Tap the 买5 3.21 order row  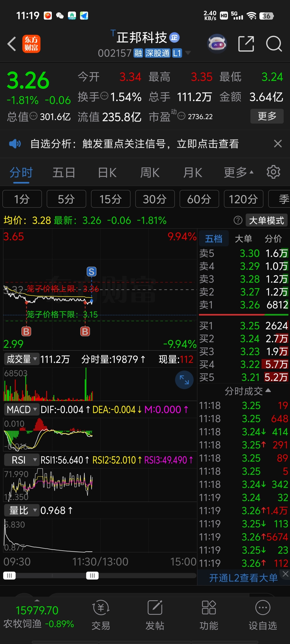click(244, 377)
